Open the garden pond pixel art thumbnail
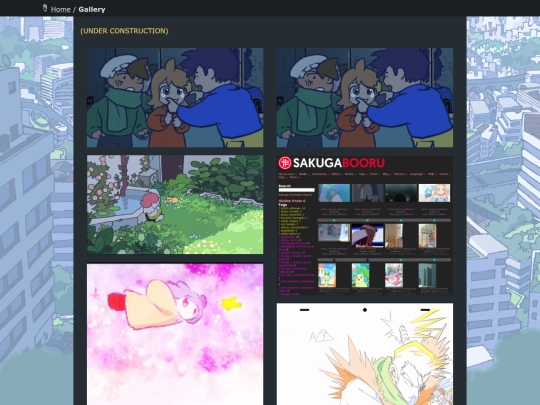 (175, 205)
